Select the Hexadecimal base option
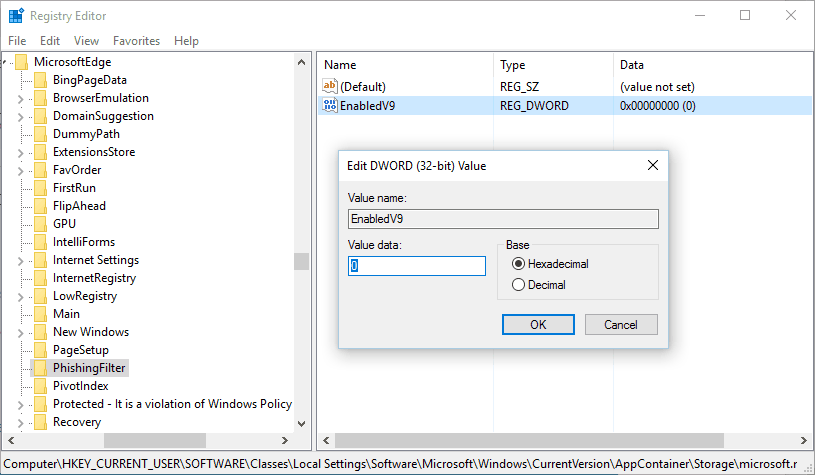The image size is (815, 475). (550, 264)
